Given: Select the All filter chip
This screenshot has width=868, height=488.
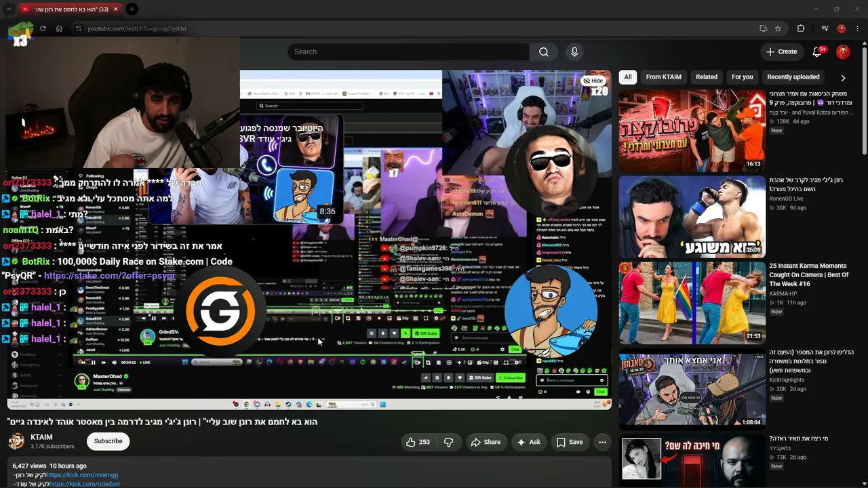Looking at the screenshot, I should click(x=628, y=77).
